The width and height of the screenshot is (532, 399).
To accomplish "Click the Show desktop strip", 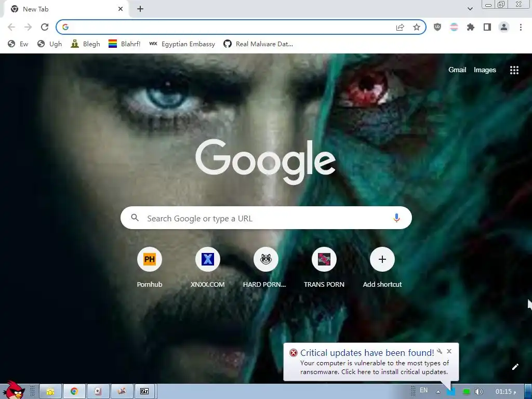I will [528, 392].
